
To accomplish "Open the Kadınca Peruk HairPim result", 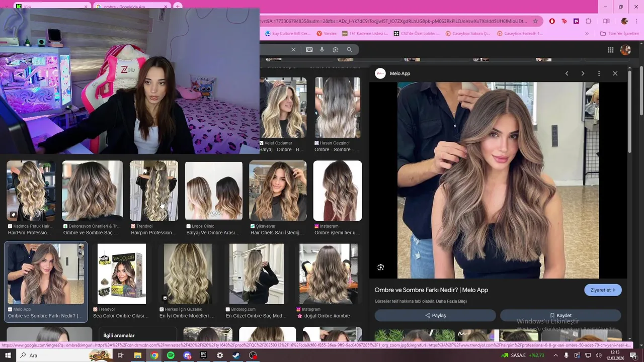I will 31,198.
